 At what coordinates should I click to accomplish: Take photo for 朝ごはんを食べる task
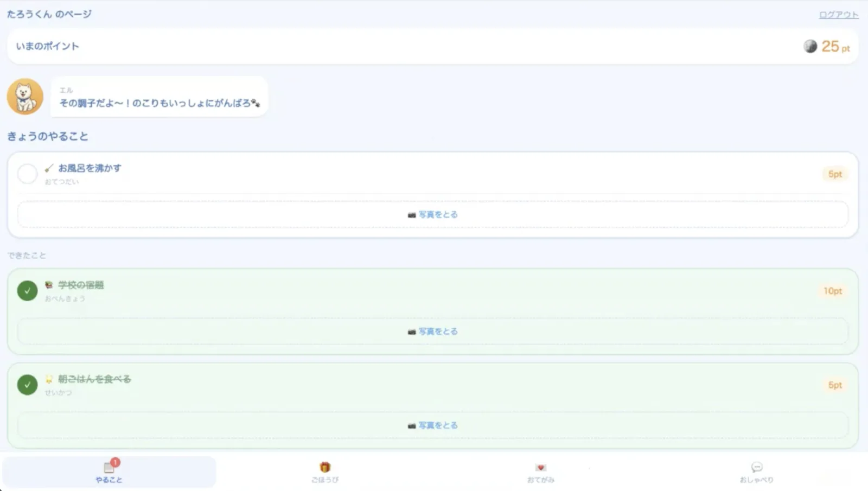433,425
